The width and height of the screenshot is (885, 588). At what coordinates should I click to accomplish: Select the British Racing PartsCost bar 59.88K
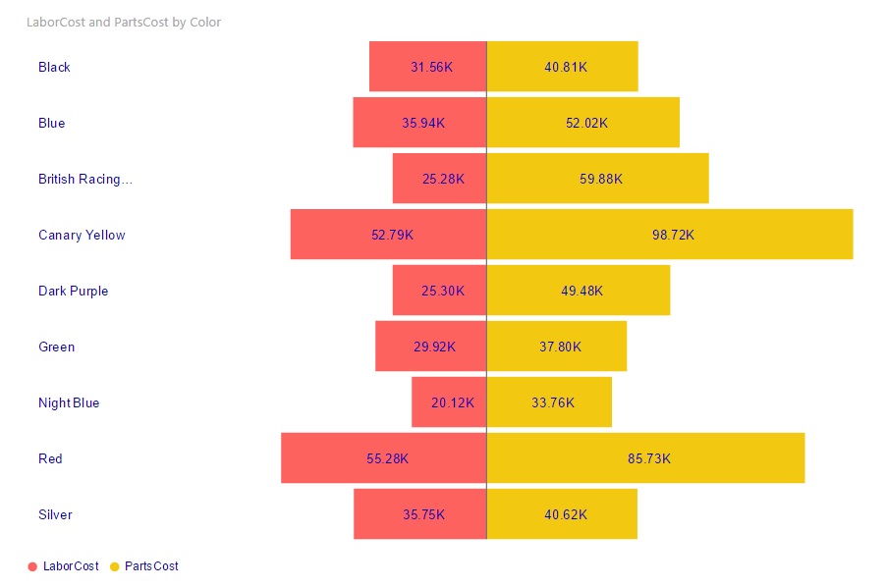597,179
